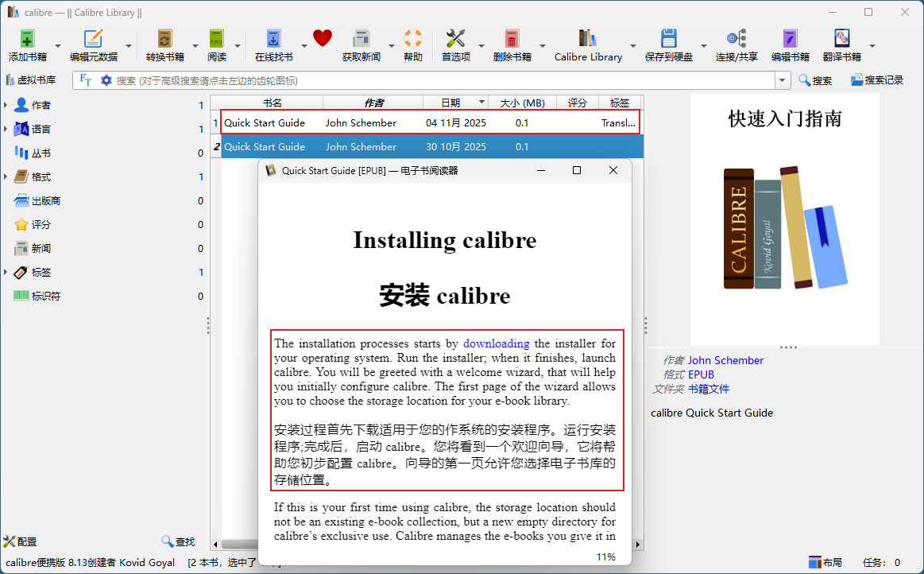
Task: Expand the Tags (标签) category
Action: (6, 273)
